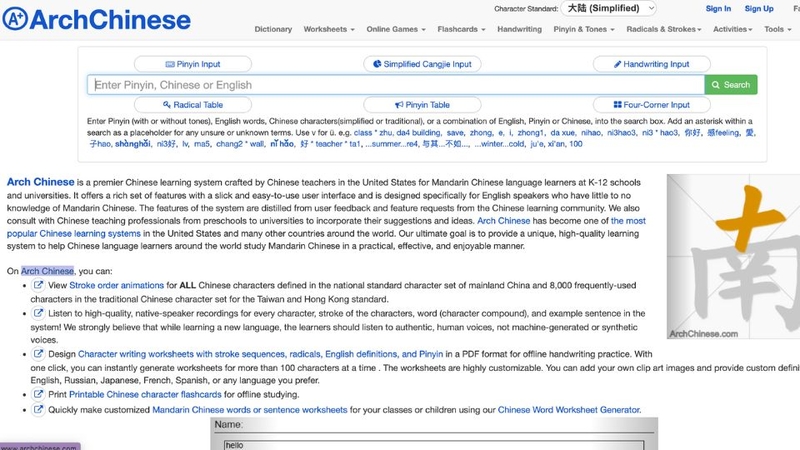800x450 pixels.
Task: Click the Simplified Cangjie Input button
Action: pos(422,64)
